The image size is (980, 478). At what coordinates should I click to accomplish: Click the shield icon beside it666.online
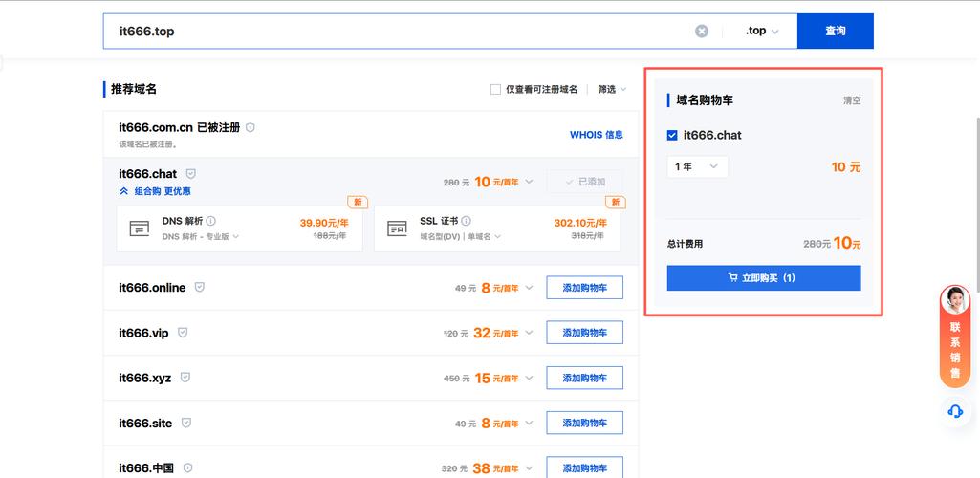[x=200, y=287]
